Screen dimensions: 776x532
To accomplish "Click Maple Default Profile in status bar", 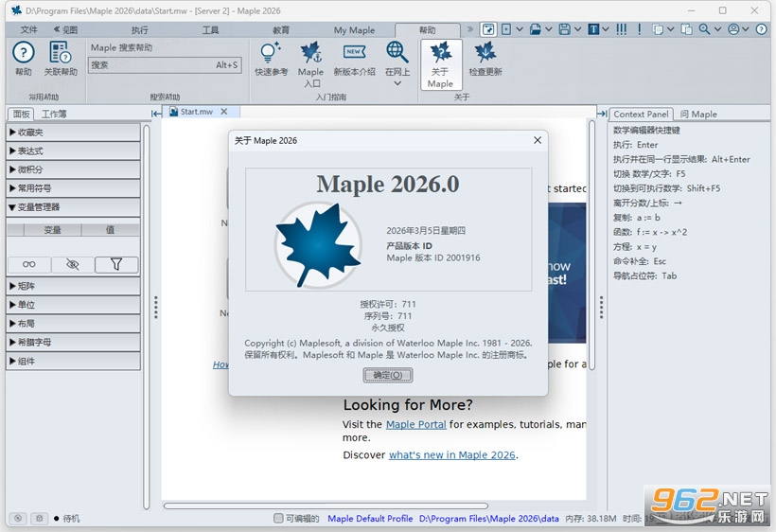I will pos(370,518).
